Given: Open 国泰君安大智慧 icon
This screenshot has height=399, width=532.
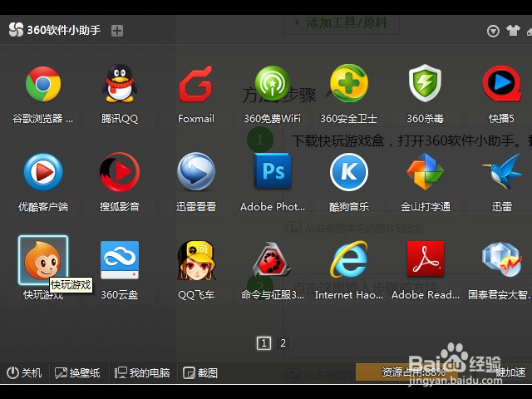Looking at the screenshot, I should [502, 260].
